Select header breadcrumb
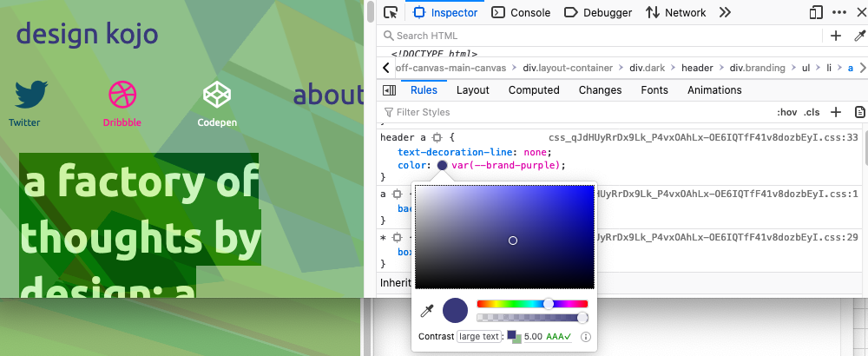Image resolution: width=868 pixels, height=356 pixels. click(x=697, y=68)
